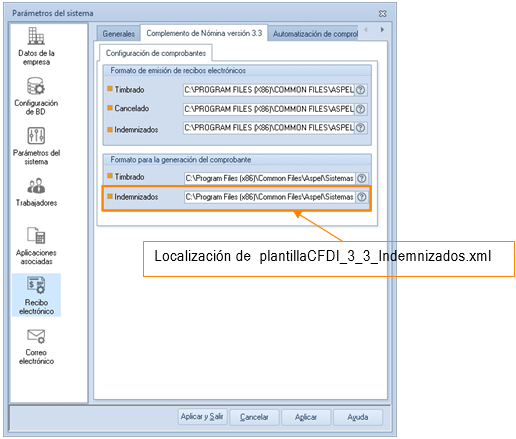The image size is (516, 439).
Task: Open Trabajadores section
Action: pos(36,192)
